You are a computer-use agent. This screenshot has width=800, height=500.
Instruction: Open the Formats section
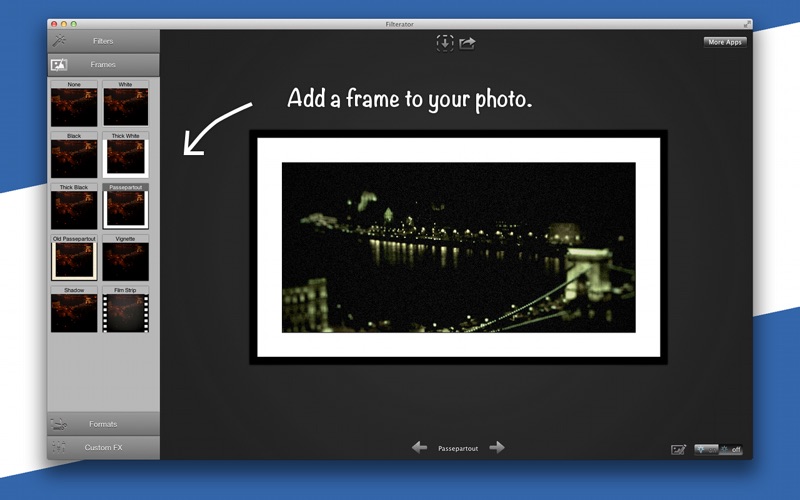coord(103,424)
